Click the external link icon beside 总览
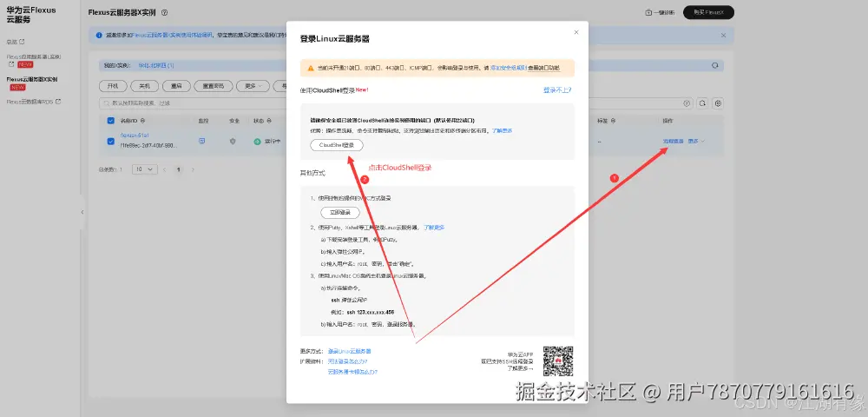 tap(22, 42)
